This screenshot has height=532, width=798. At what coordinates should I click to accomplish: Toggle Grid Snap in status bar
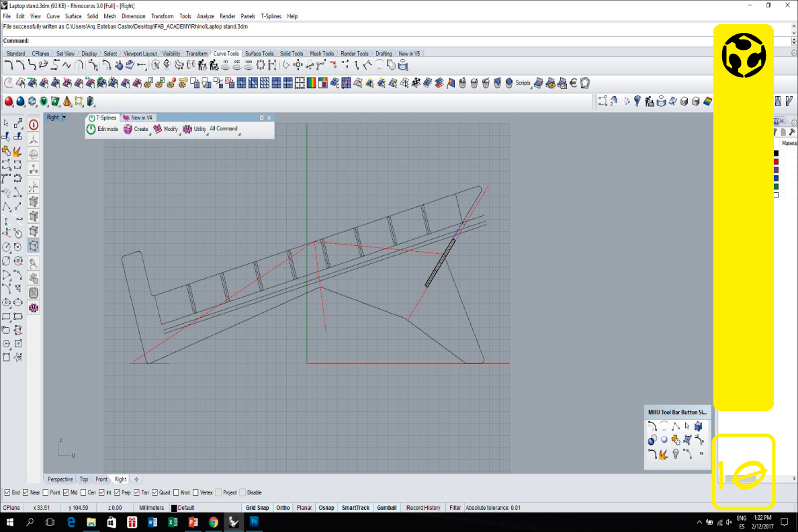coord(257,508)
